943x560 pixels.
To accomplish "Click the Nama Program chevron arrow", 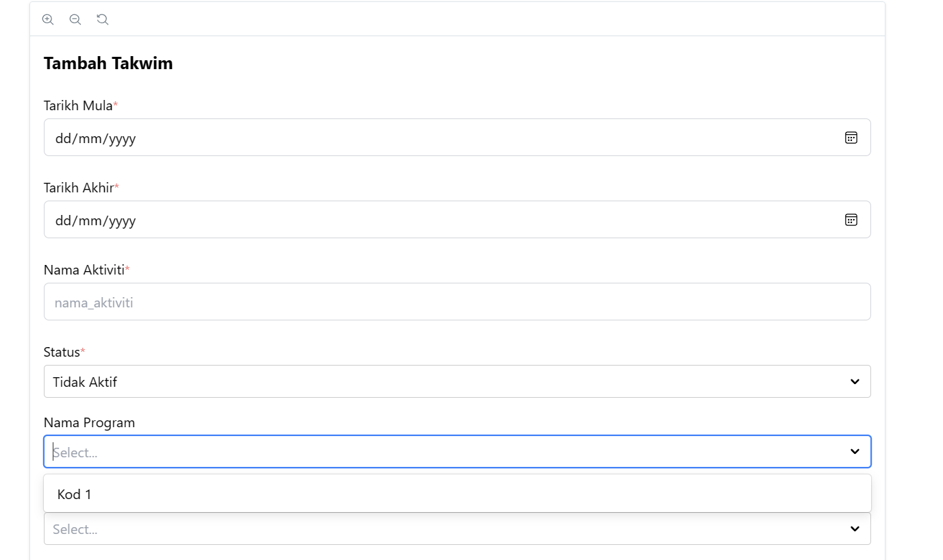I will tap(855, 452).
